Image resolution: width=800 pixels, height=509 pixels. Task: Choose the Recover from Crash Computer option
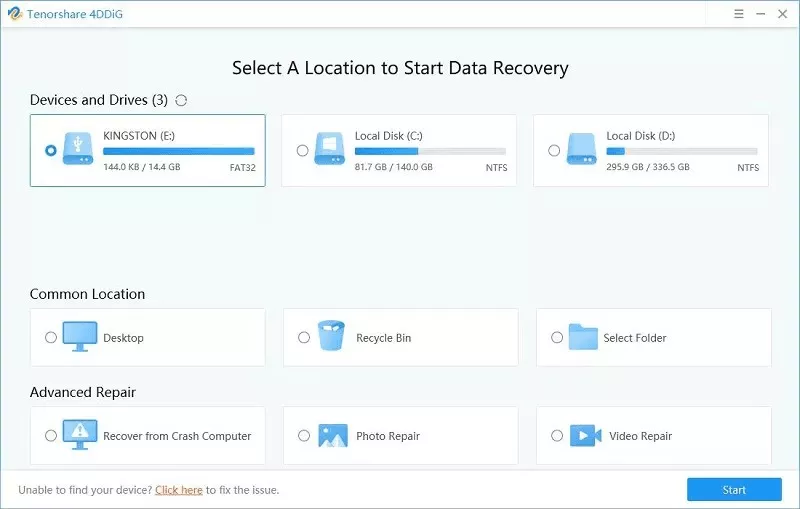click(x=51, y=435)
